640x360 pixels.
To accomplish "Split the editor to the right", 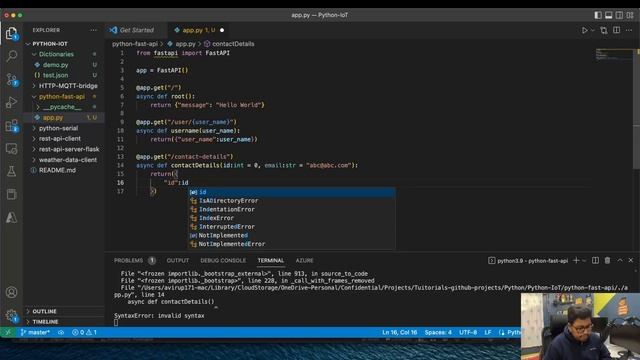I will coord(616,30).
